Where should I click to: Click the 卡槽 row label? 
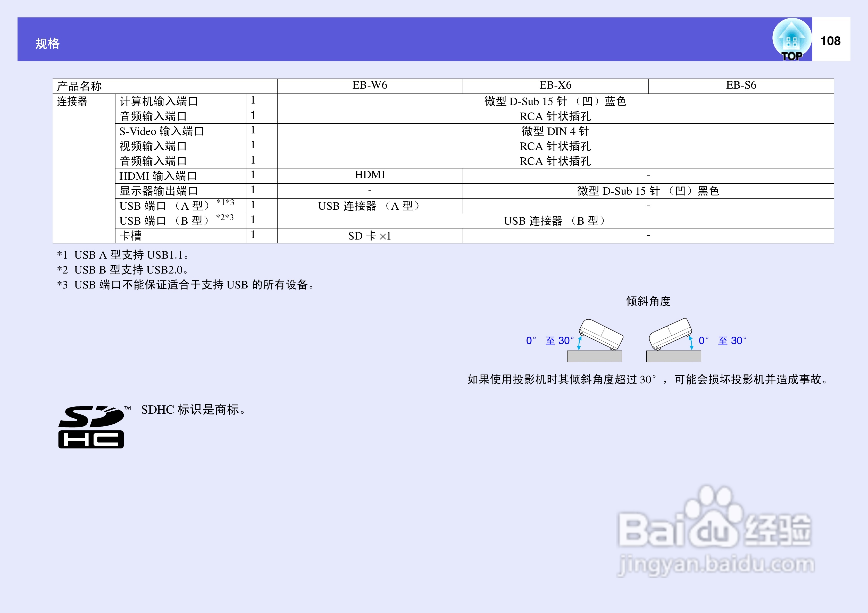(131, 236)
